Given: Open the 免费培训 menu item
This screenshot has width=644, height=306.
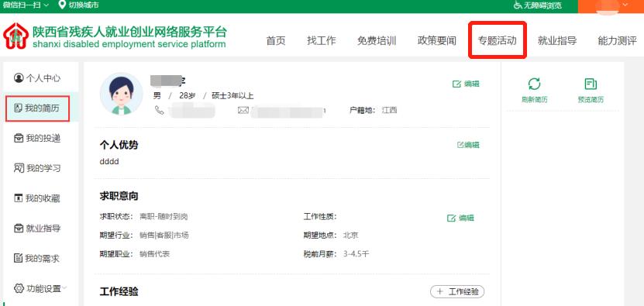Looking at the screenshot, I should (377, 40).
